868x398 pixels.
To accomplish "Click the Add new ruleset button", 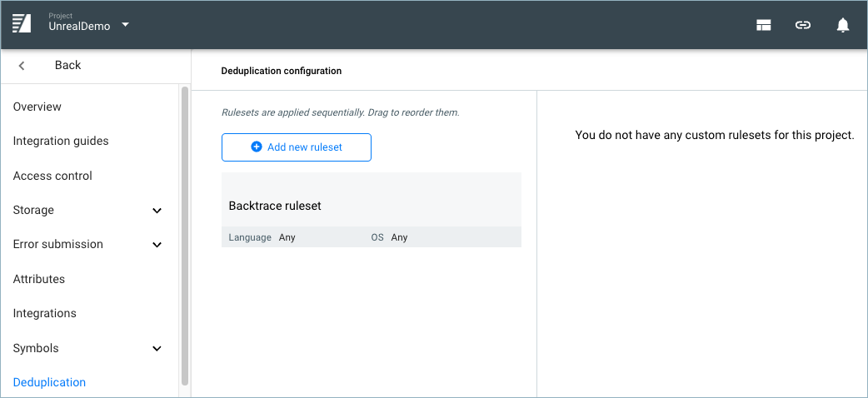I will (x=296, y=147).
